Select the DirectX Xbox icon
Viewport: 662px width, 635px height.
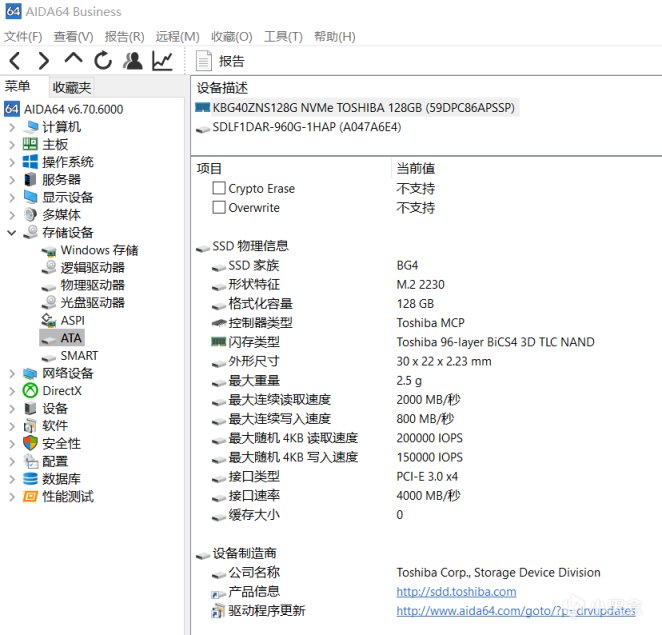[x=30, y=391]
